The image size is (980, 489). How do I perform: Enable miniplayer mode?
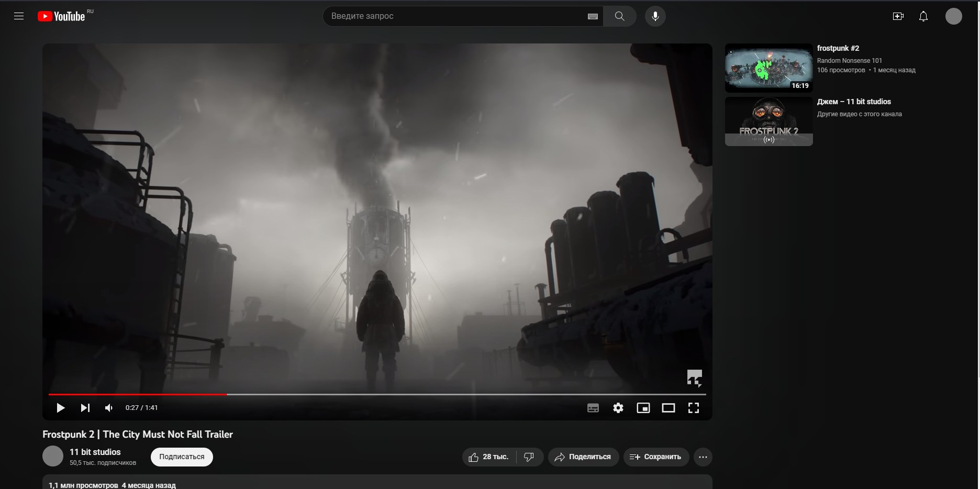(x=643, y=408)
